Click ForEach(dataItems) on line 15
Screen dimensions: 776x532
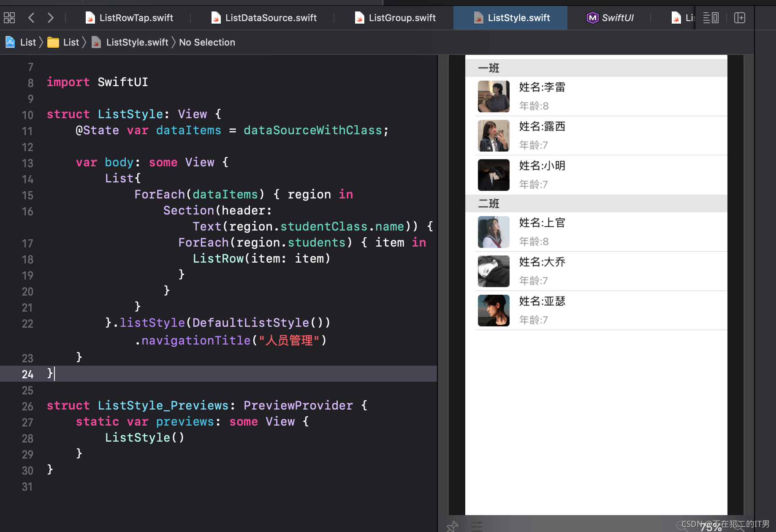point(200,194)
